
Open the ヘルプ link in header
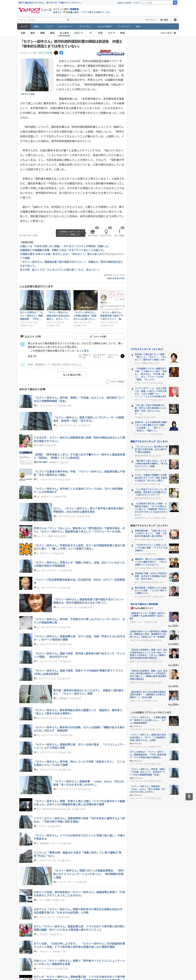pyautogui.click(x=136, y=3)
